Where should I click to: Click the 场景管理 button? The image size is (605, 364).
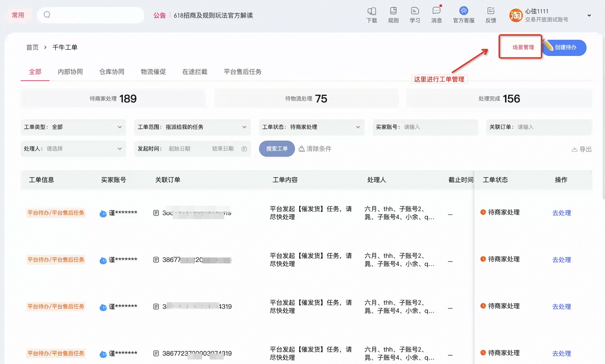[523, 47]
